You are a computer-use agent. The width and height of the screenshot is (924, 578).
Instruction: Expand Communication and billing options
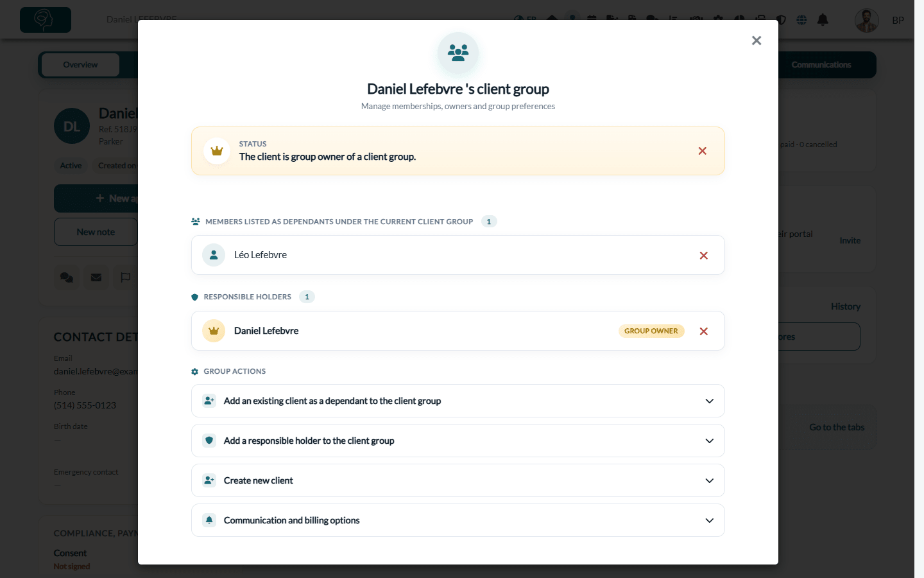coord(458,520)
